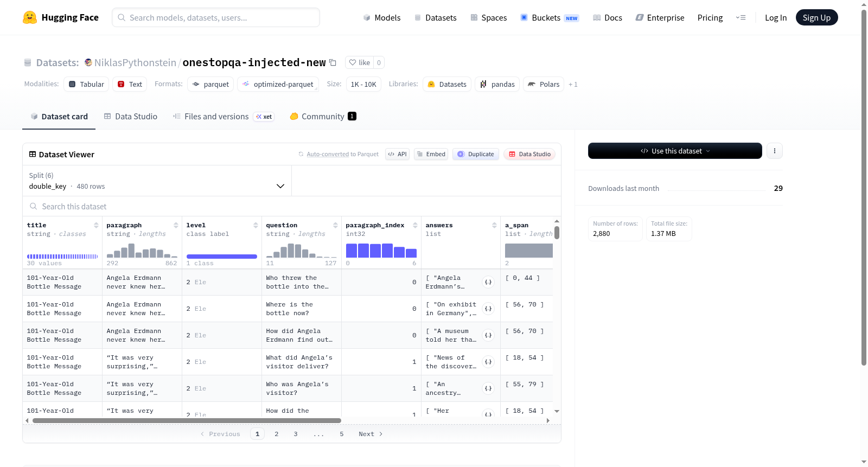Image resolution: width=868 pixels, height=467 pixels.
Task: Sort the answers column
Action: point(494,225)
